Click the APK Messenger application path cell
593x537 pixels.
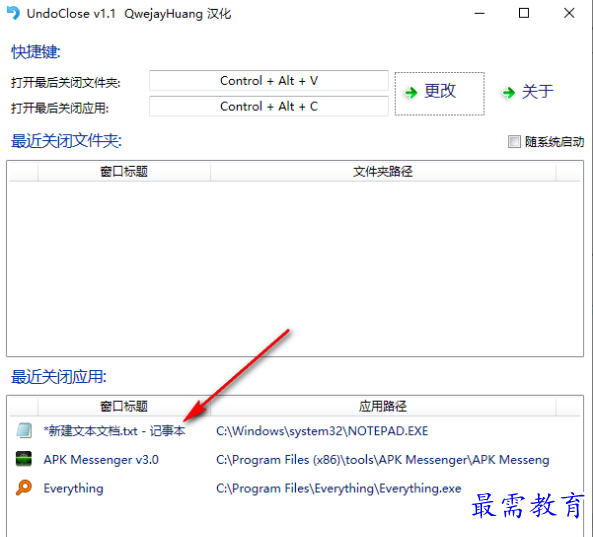pos(383,459)
